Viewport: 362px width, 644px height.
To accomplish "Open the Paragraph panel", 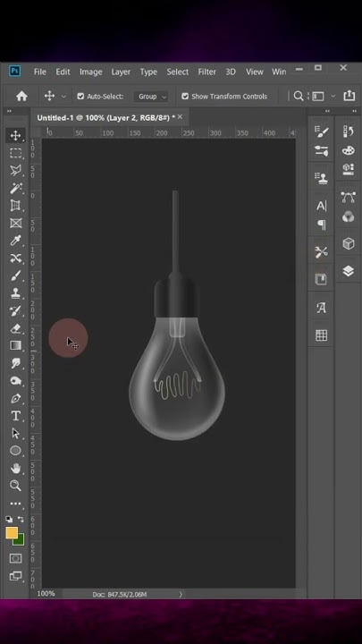I will coord(322,225).
